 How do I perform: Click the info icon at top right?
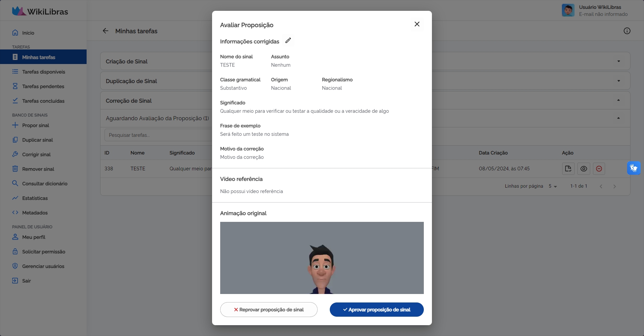pos(627,31)
